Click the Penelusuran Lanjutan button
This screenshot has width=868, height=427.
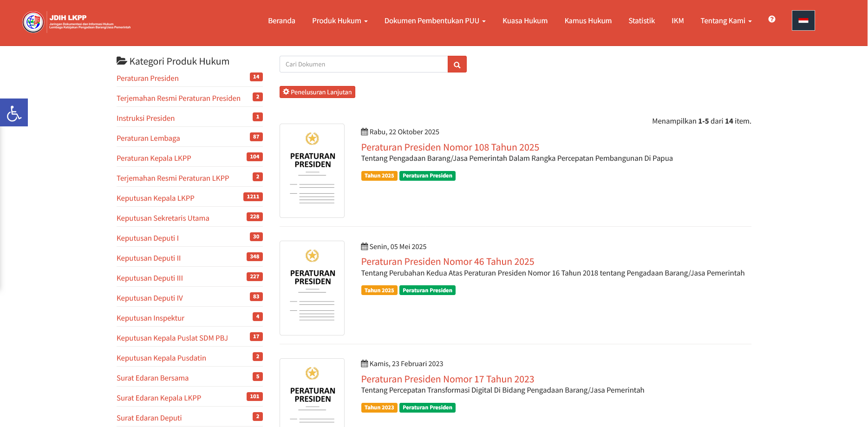(x=317, y=92)
